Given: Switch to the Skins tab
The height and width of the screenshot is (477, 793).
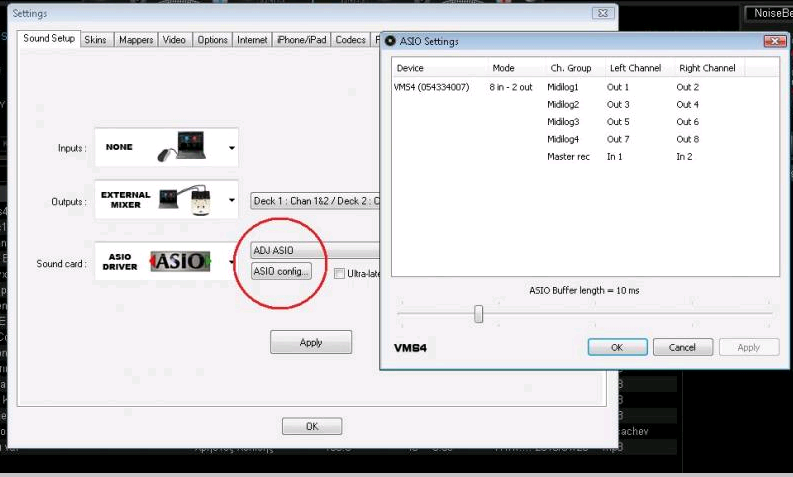Looking at the screenshot, I should point(96,40).
